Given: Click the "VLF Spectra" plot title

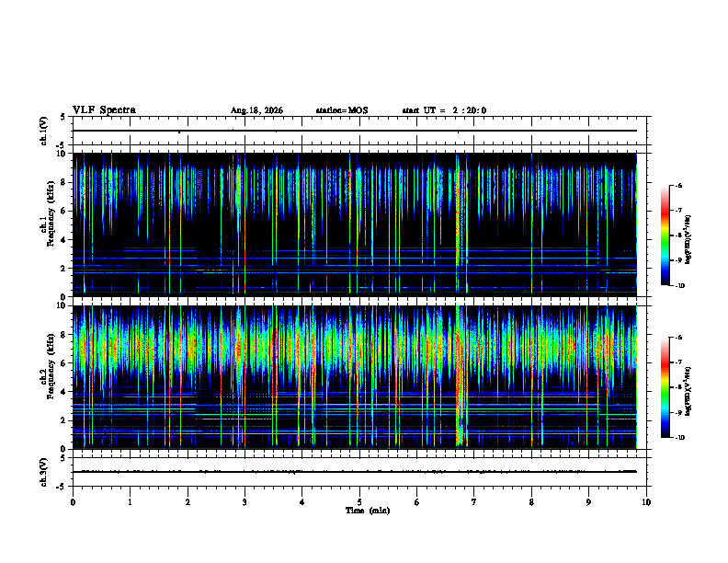Looking at the screenshot, I should (104, 110).
